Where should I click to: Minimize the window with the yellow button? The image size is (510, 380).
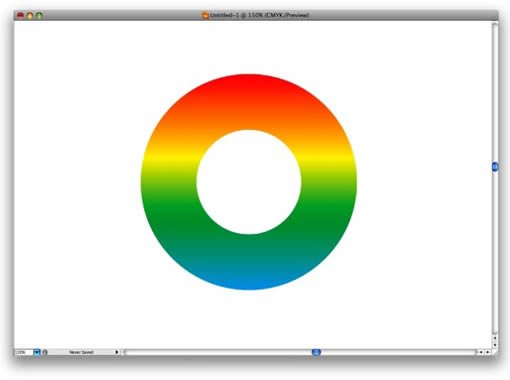click(x=30, y=15)
